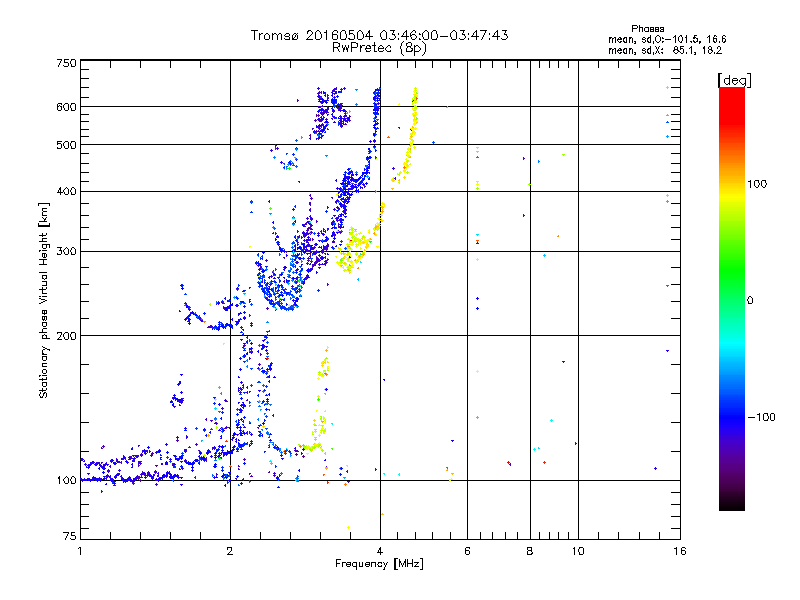Click the x-axis label '10'
The height and width of the screenshot is (600, 800).
point(578,551)
